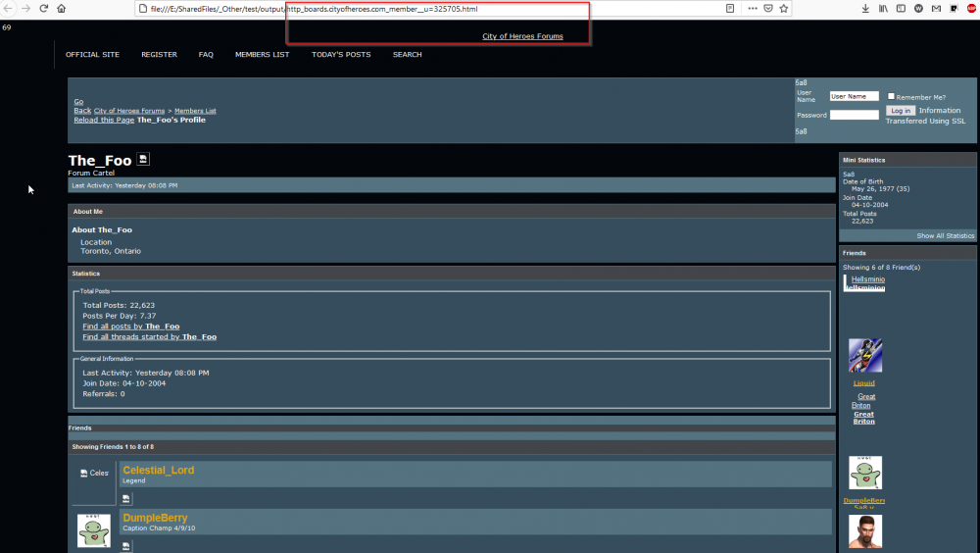Enable the Remember Me checkbox
Viewport: 980px width, 553px height.
pyautogui.click(x=891, y=97)
